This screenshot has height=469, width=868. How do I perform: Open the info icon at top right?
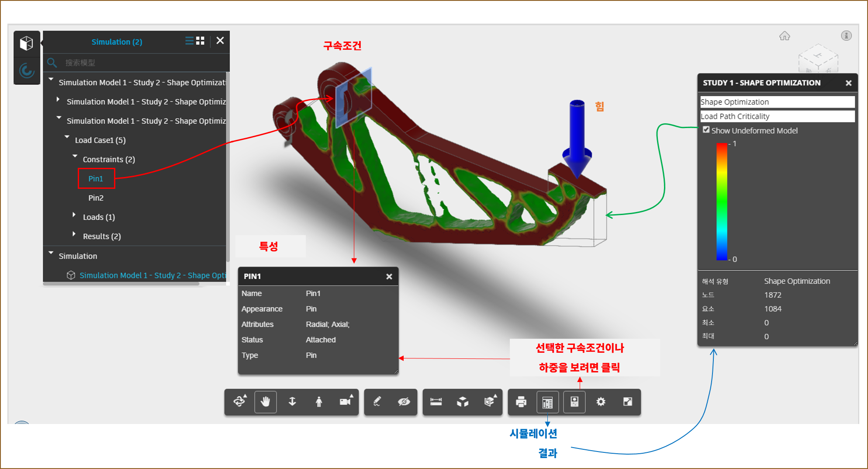tap(846, 36)
